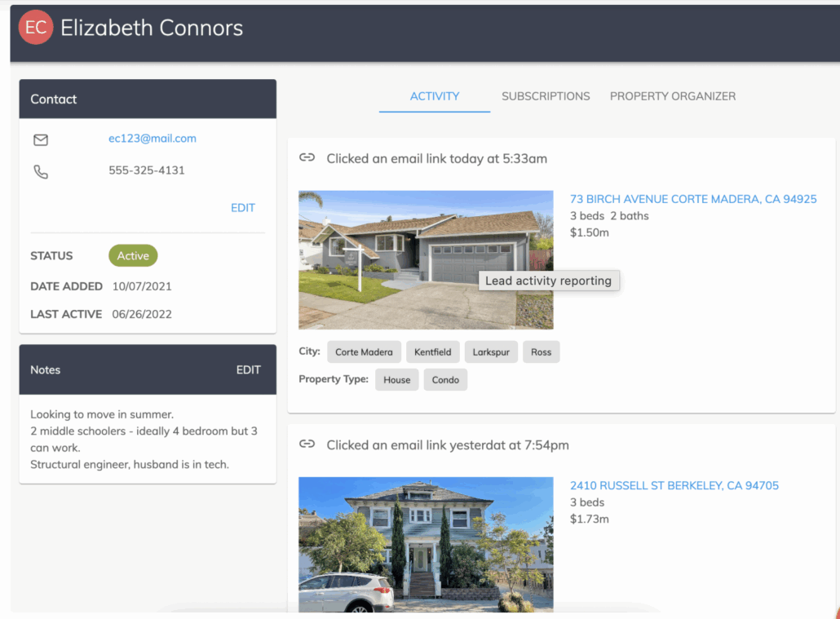Click the envelope icon beside the email

point(40,139)
